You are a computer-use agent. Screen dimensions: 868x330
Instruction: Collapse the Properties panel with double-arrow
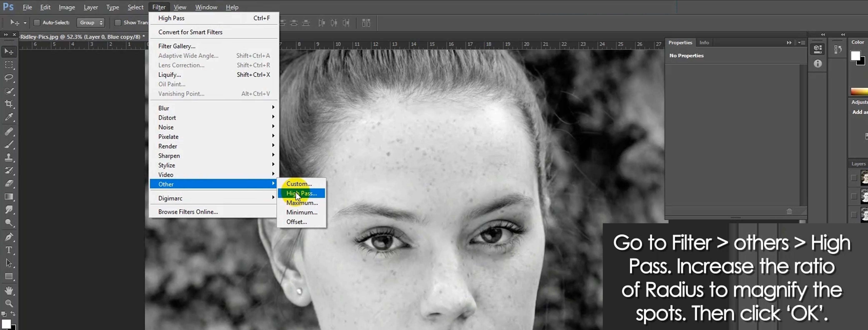pos(789,43)
